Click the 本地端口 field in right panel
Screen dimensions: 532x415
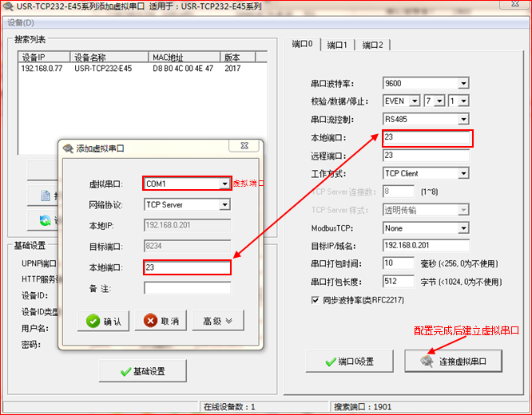pos(427,137)
